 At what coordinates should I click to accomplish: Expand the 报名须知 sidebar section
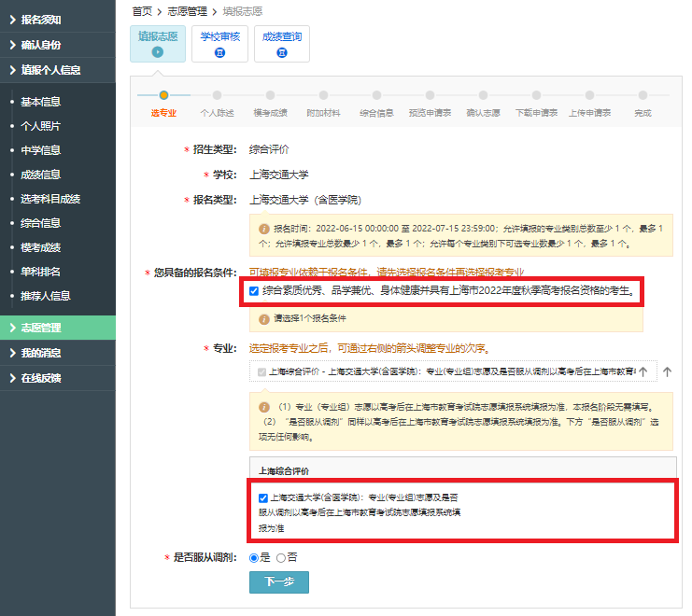coord(57,20)
